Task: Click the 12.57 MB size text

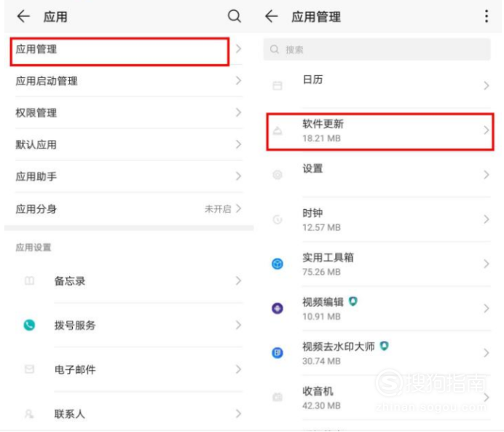Action: click(321, 227)
